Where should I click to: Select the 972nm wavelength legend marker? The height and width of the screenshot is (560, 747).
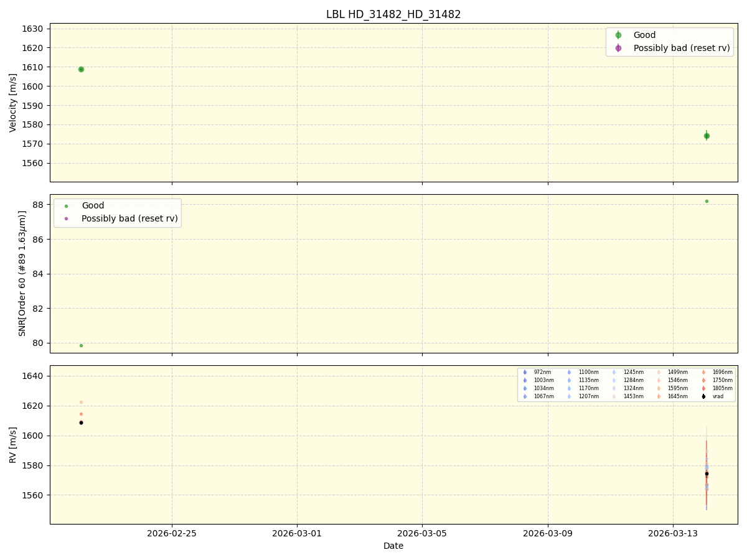click(x=525, y=372)
